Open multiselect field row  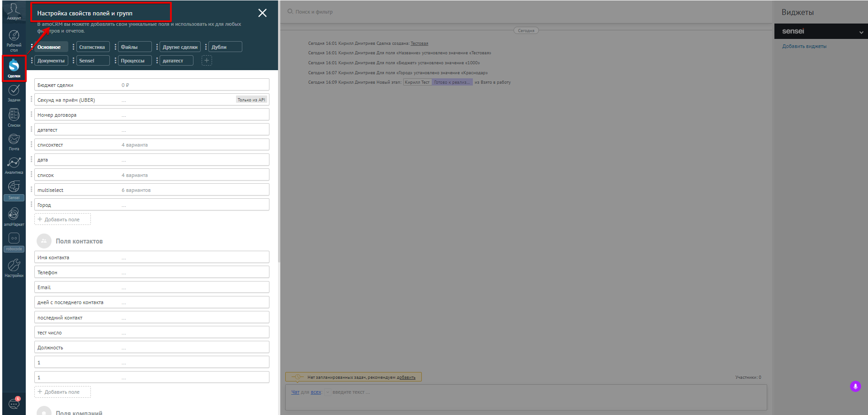pyautogui.click(x=151, y=190)
